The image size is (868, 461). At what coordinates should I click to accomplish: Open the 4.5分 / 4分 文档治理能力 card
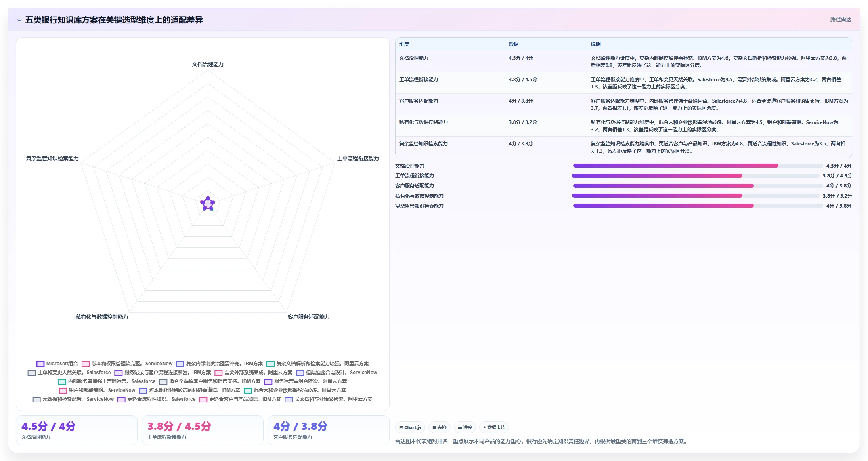coord(77,430)
